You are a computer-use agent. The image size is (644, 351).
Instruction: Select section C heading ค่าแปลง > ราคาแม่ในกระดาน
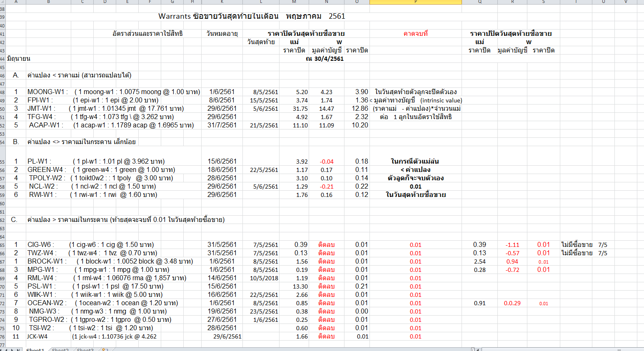(x=126, y=219)
